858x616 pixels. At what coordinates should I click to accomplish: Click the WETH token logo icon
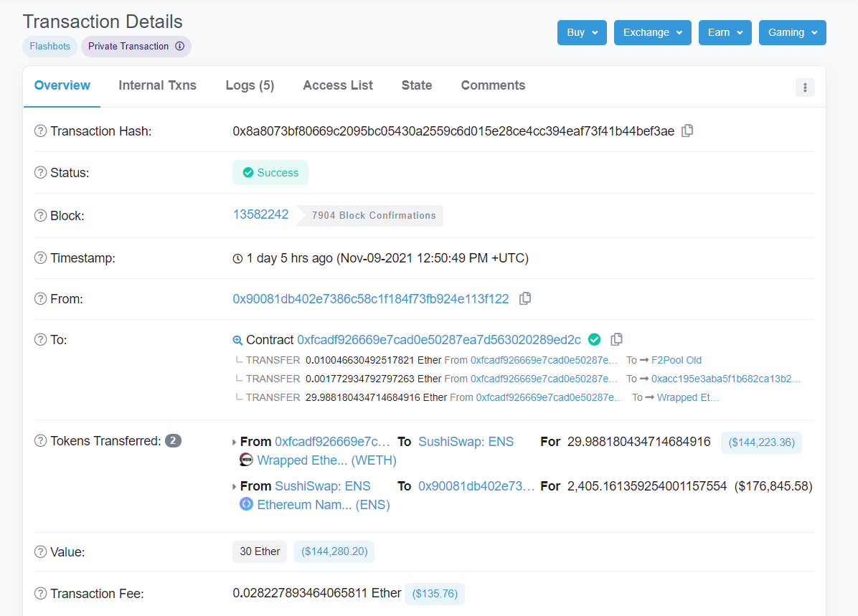[246, 460]
